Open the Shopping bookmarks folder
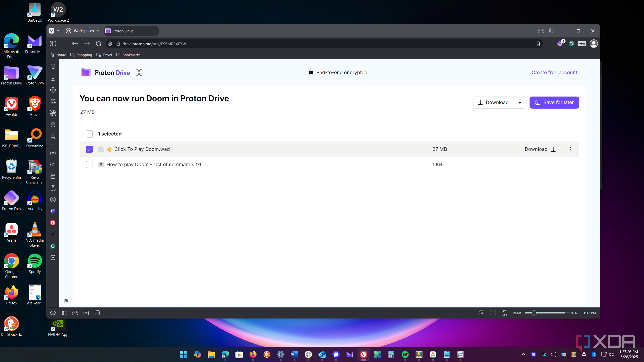Image resolution: width=644 pixels, height=362 pixels. 81,55
